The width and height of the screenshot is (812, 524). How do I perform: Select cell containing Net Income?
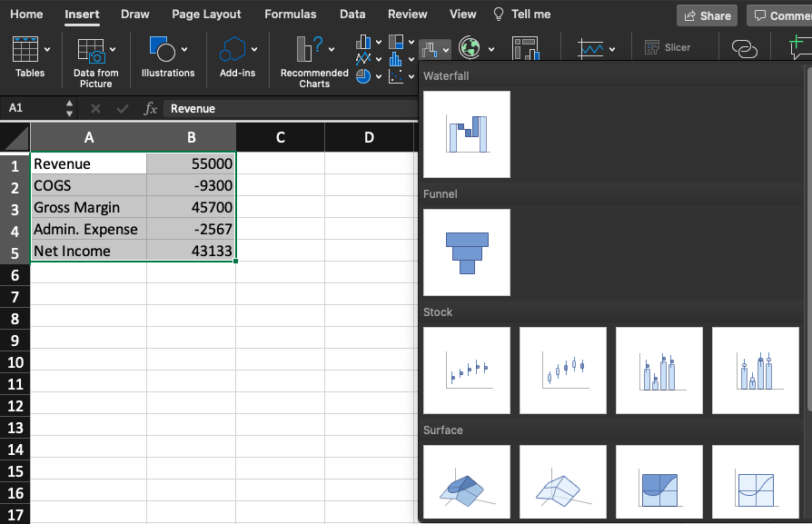tap(88, 251)
